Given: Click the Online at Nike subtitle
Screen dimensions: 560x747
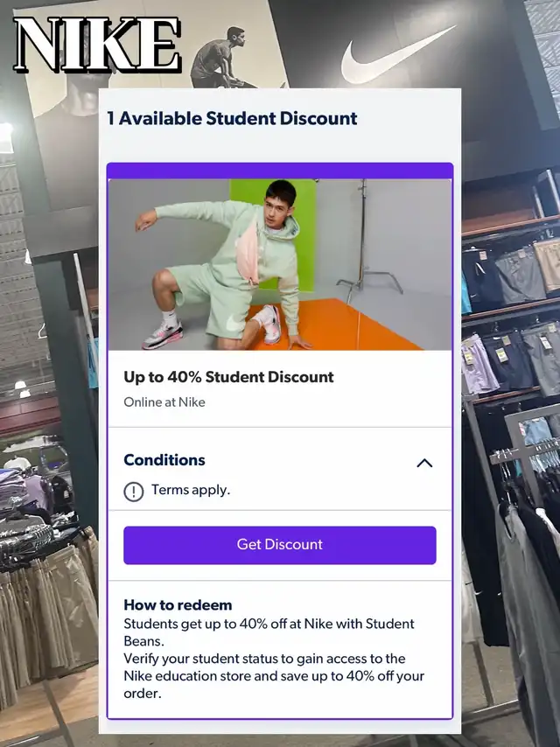Looking at the screenshot, I should [x=164, y=402].
